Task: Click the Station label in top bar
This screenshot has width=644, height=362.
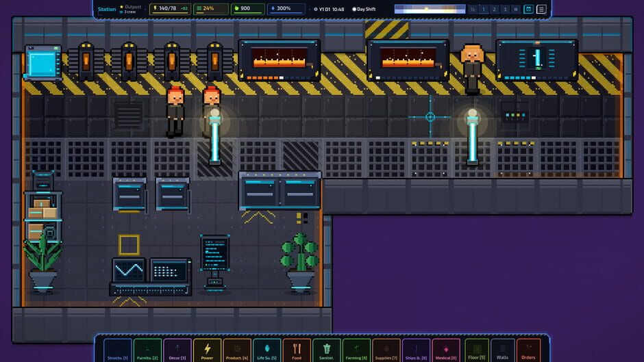Action: tap(107, 9)
